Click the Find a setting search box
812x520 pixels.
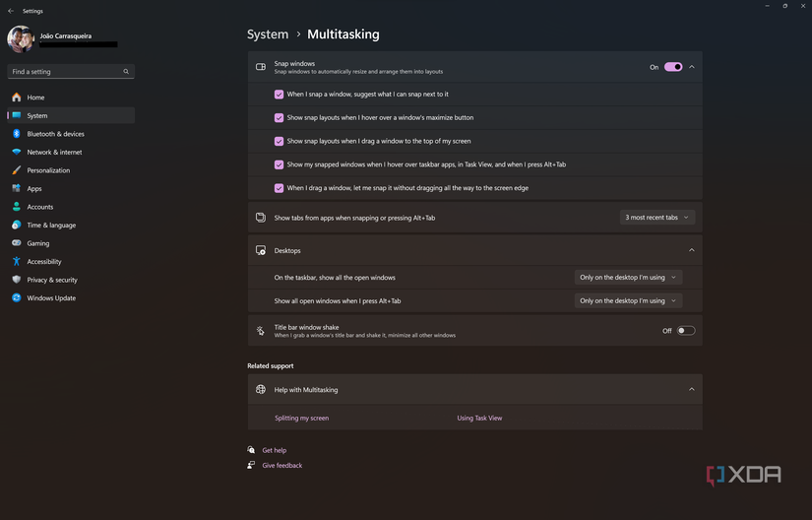click(65, 72)
